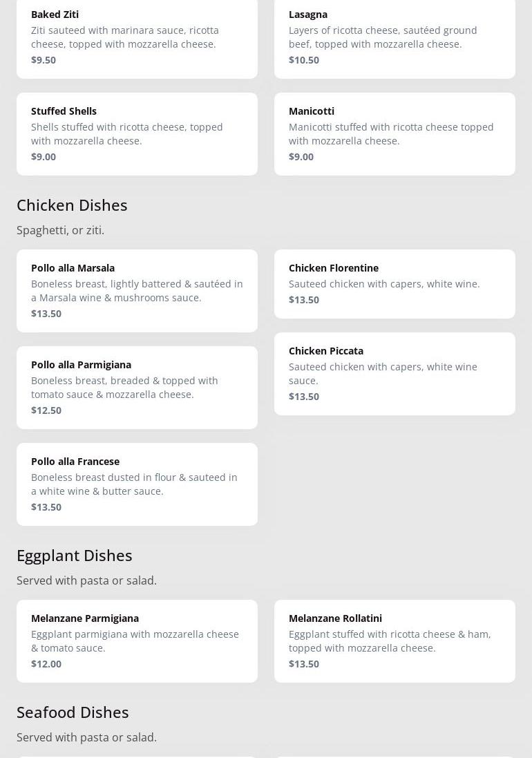Choose the Stuffed Shells item
This screenshot has width=532, height=758.
[137, 133]
